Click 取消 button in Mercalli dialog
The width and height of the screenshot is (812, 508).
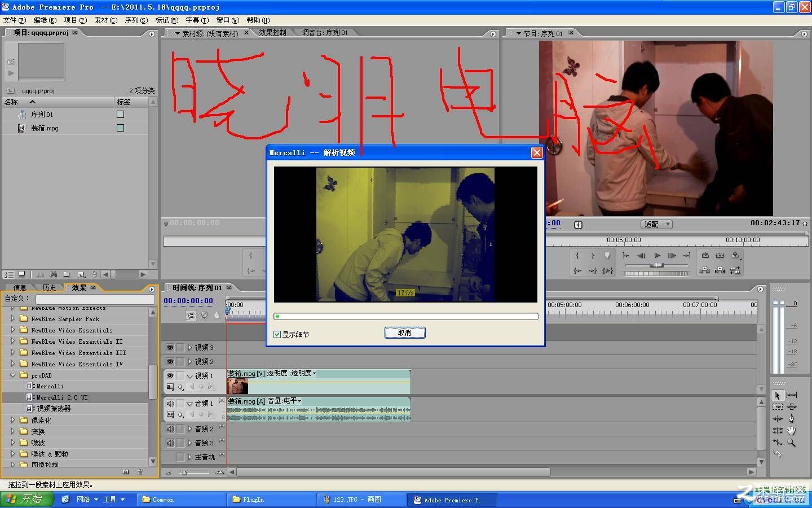coord(405,332)
